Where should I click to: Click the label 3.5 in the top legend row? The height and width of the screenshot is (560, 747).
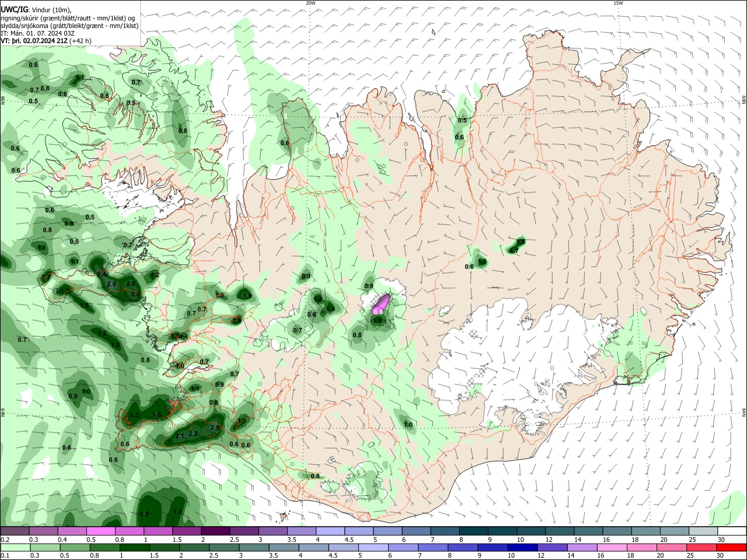[x=292, y=540]
